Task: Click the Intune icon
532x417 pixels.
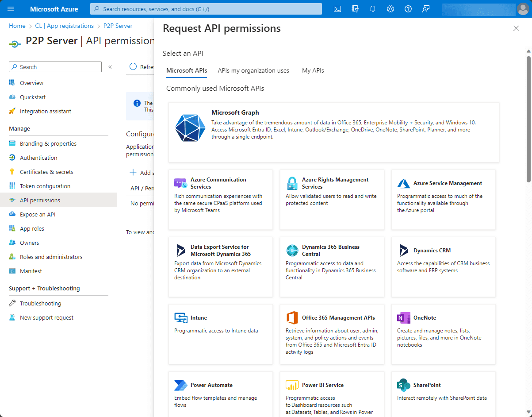Action: 181,318
